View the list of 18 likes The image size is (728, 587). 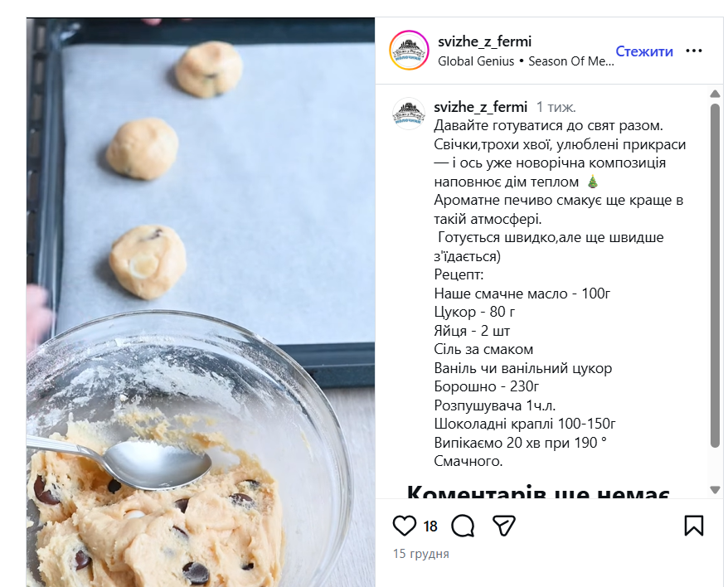430,526
